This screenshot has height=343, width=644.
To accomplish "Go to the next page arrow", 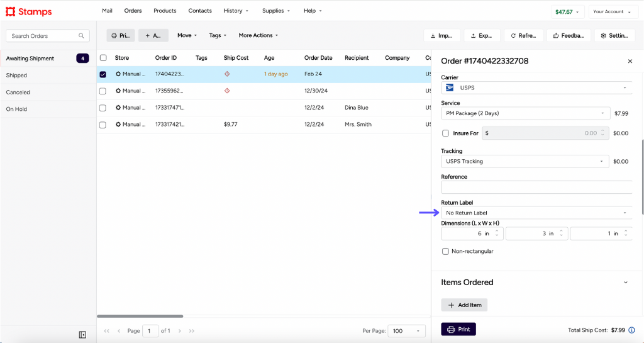I will [x=179, y=330].
